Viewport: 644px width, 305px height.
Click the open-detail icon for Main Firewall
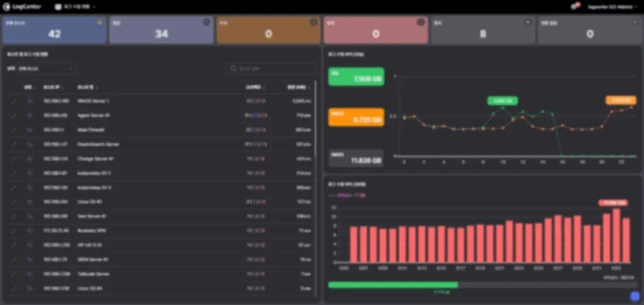(14, 130)
